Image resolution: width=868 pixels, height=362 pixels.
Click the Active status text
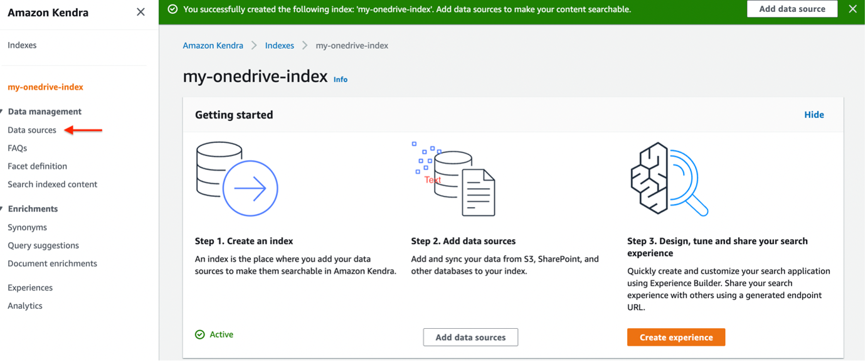pyautogui.click(x=221, y=335)
